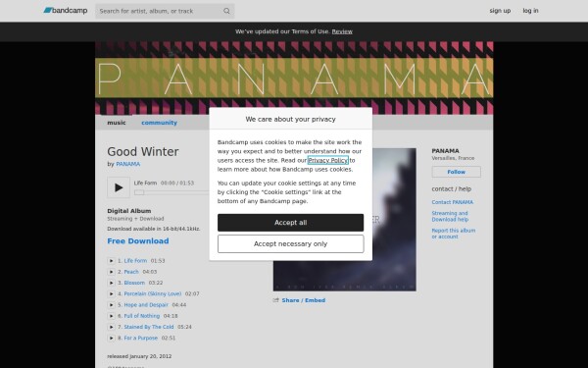This screenshot has width=588, height=368.
Task: Switch to the music tab
Action: 117,123
